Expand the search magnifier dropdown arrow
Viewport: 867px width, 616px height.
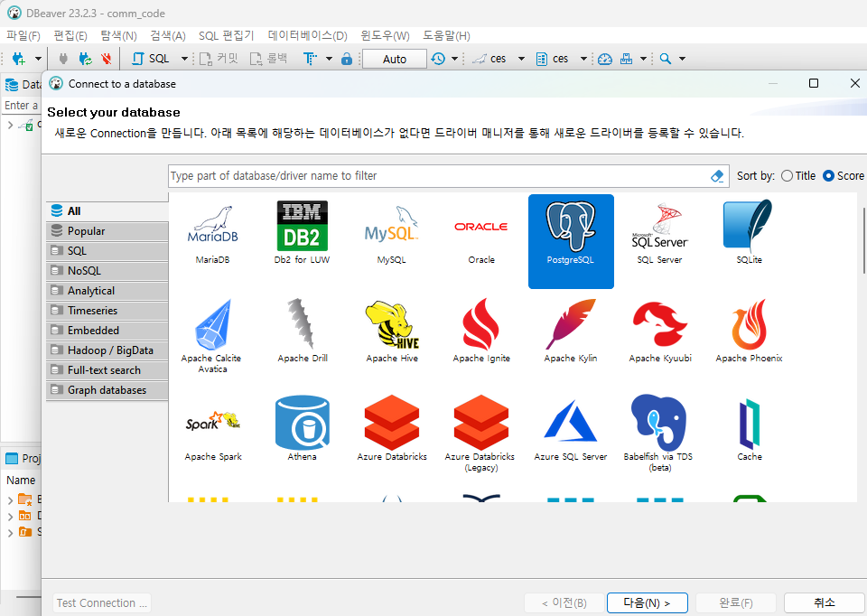pyautogui.click(x=681, y=58)
